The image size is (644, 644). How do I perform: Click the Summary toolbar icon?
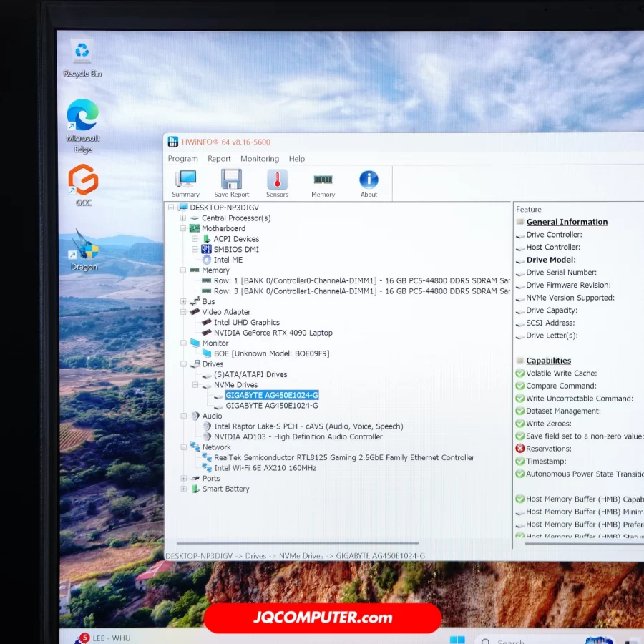(186, 182)
